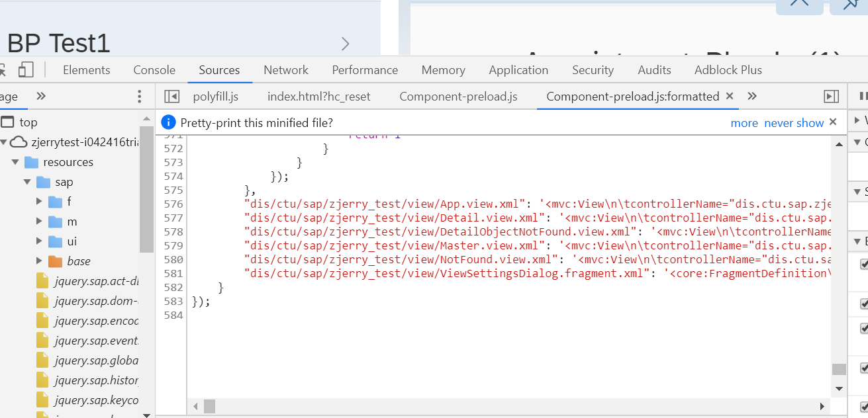Show the navigator pane toggle icon
This screenshot has width=868, height=418.
(x=171, y=97)
